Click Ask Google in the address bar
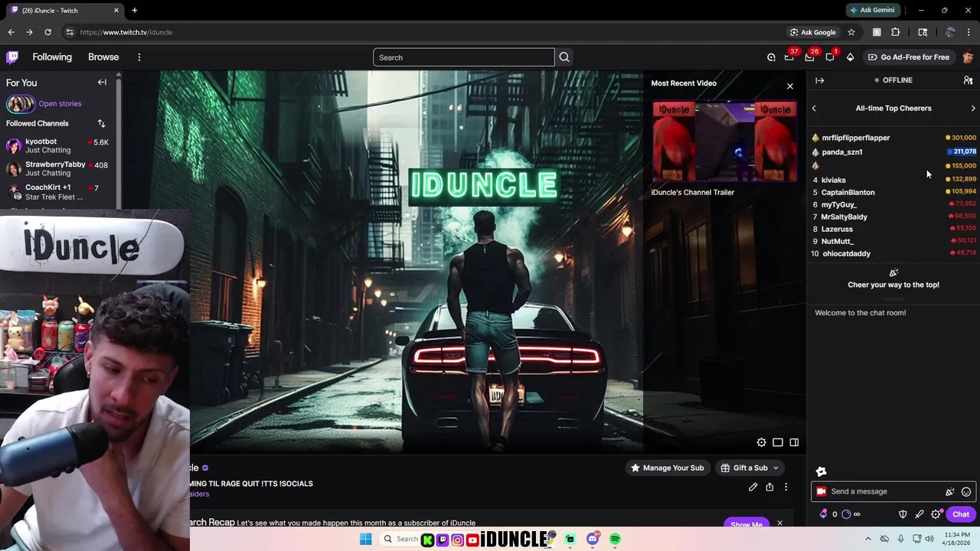Image resolution: width=980 pixels, height=551 pixels. 812,32
